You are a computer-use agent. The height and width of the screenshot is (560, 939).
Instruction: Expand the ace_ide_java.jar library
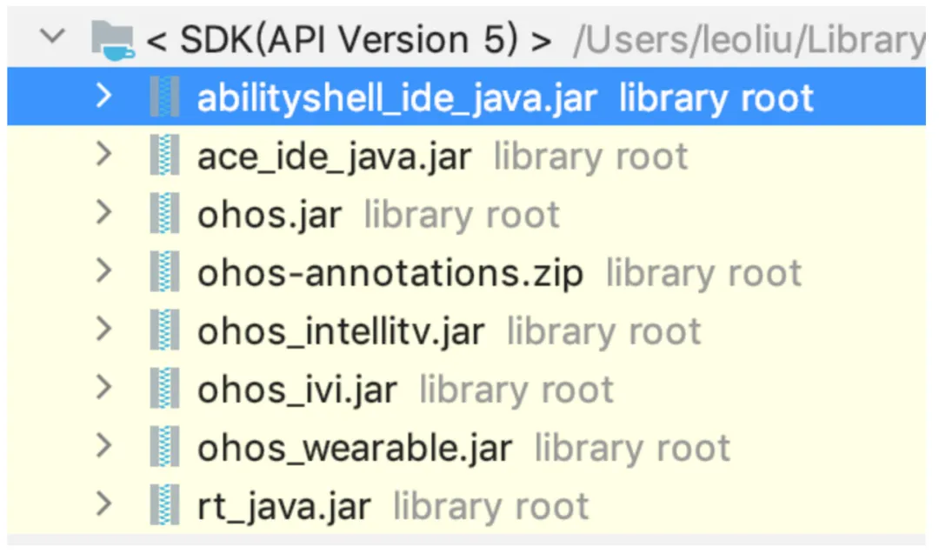(x=103, y=156)
